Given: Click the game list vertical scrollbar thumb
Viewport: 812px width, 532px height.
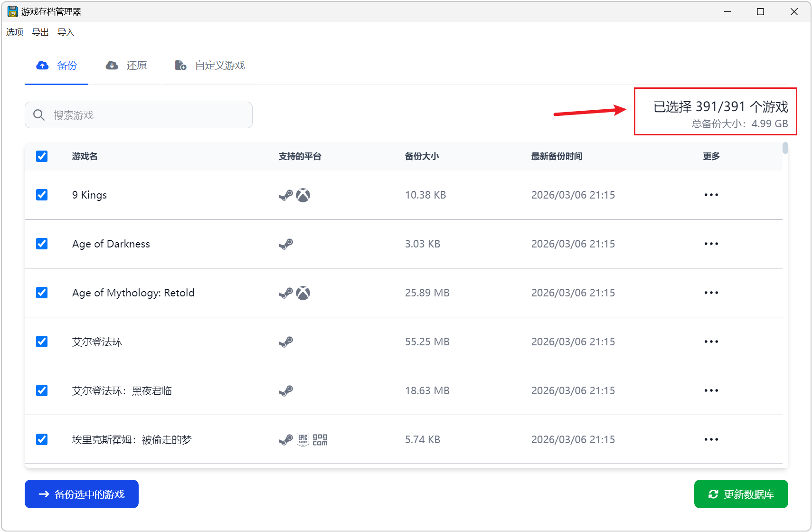Looking at the screenshot, I should (x=785, y=148).
